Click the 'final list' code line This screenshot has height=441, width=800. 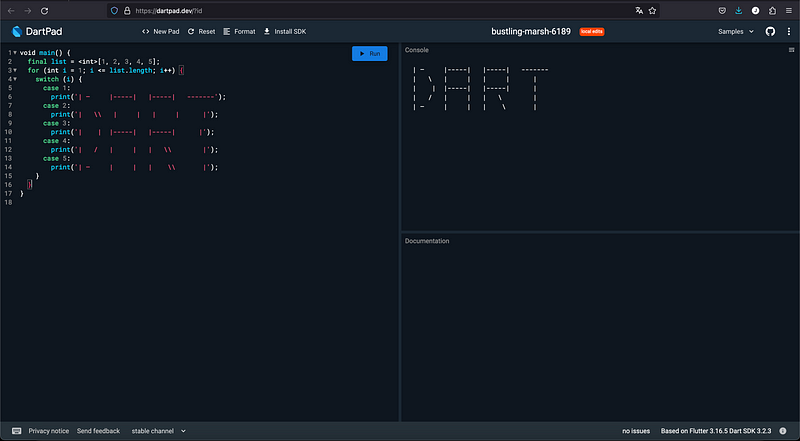point(94,61)
